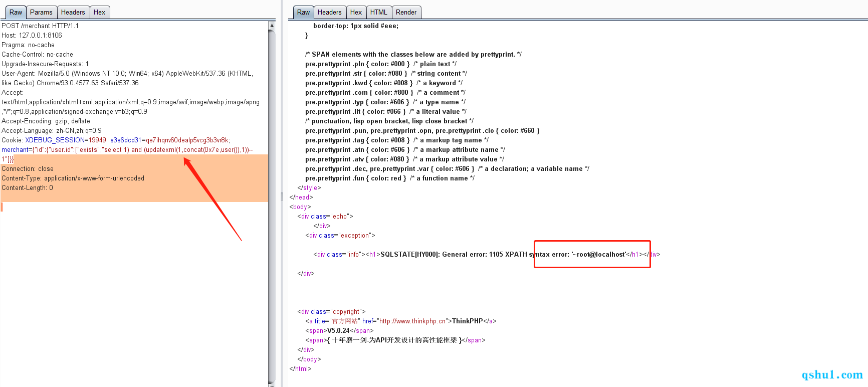Click the XDEBUG_SESSION cookie value
868x387 pixels.
(x=98, y=140)
